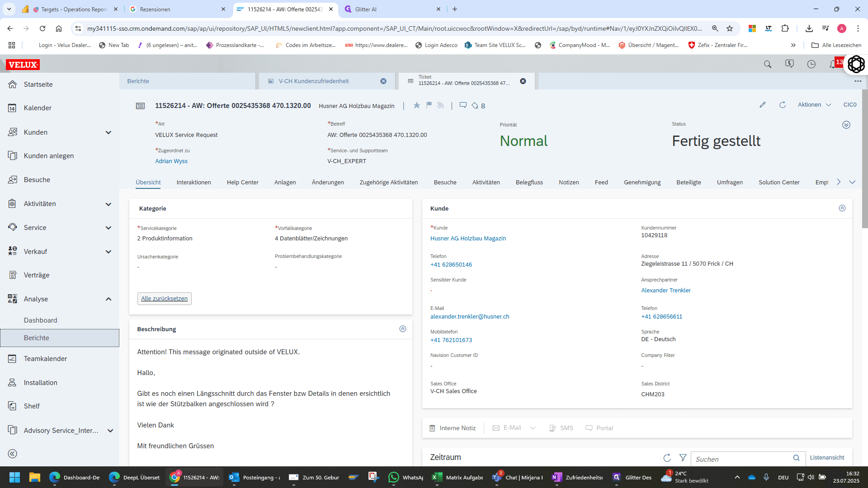The height and width of the screenshot is (488, 868).
Task: Open customer link Husner AG Holzbau Magazin
Action: click(468, 239)
